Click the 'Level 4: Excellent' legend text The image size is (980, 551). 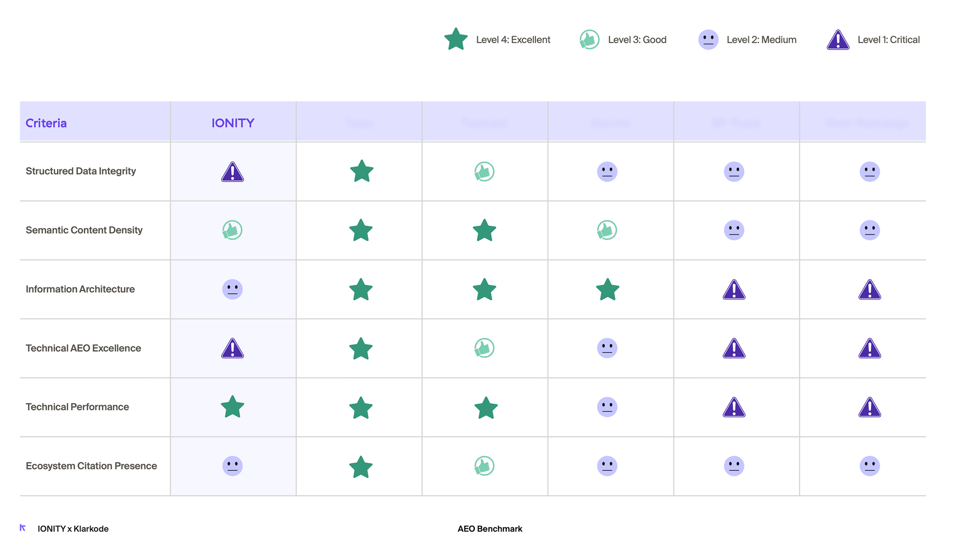[513, 40]
